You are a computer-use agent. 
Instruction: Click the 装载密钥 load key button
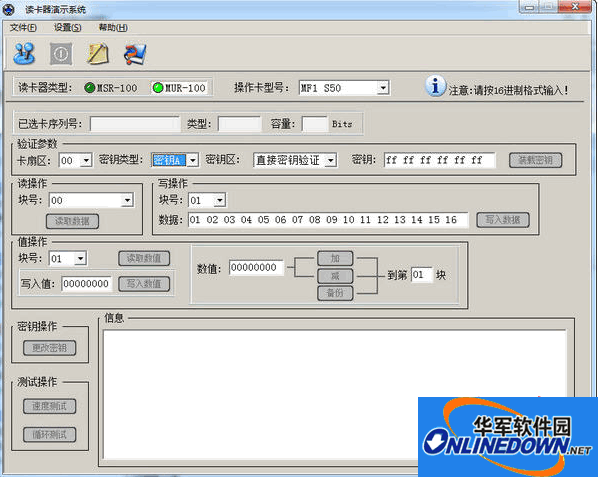click(535, 160)
